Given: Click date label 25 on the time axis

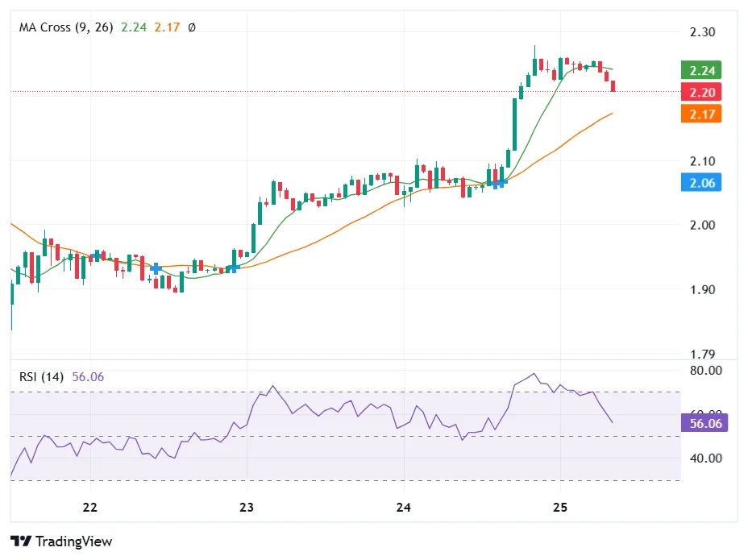Looking at the screenshot, I should (x=561, y=508).
